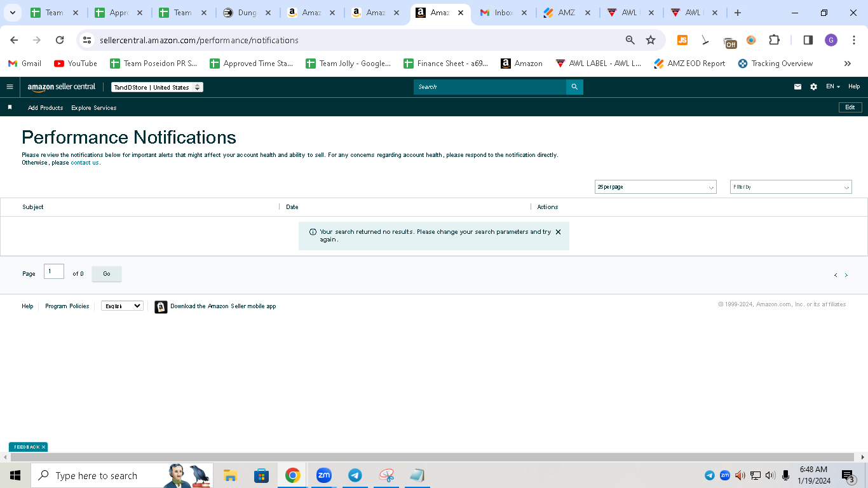Click Download the Amazon Seller mobile app

223,306
